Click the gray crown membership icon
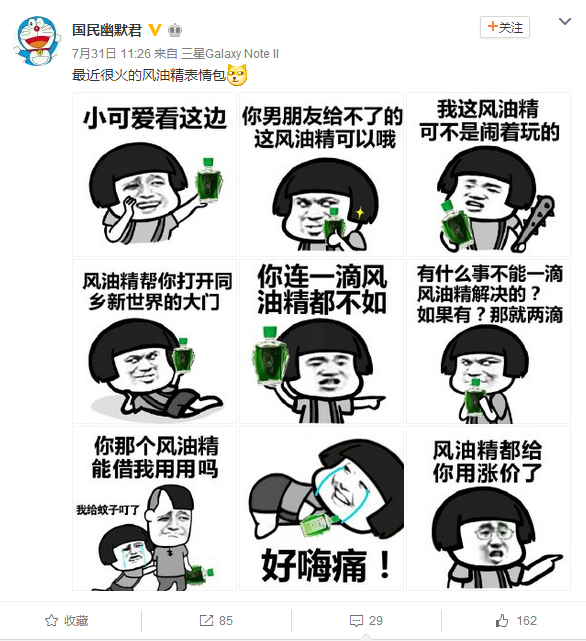The height and width of the screenshot is (641, 586). click(x=175, y=30)
